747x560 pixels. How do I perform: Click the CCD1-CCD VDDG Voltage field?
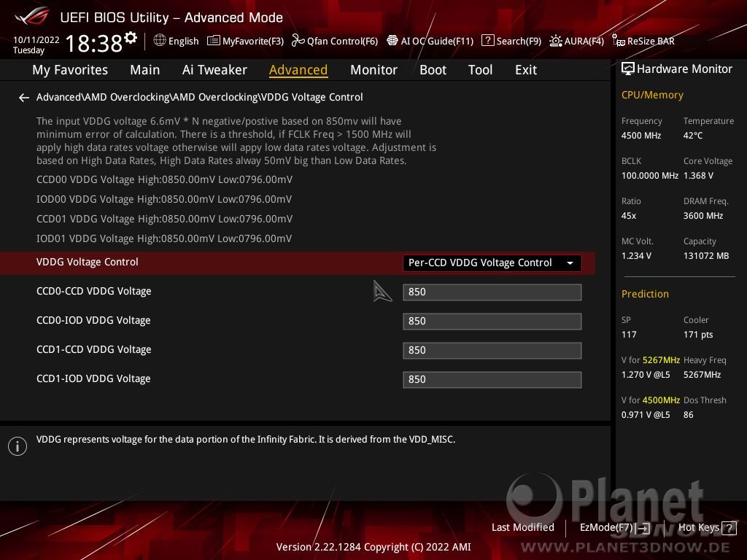[x=492, y=351]
